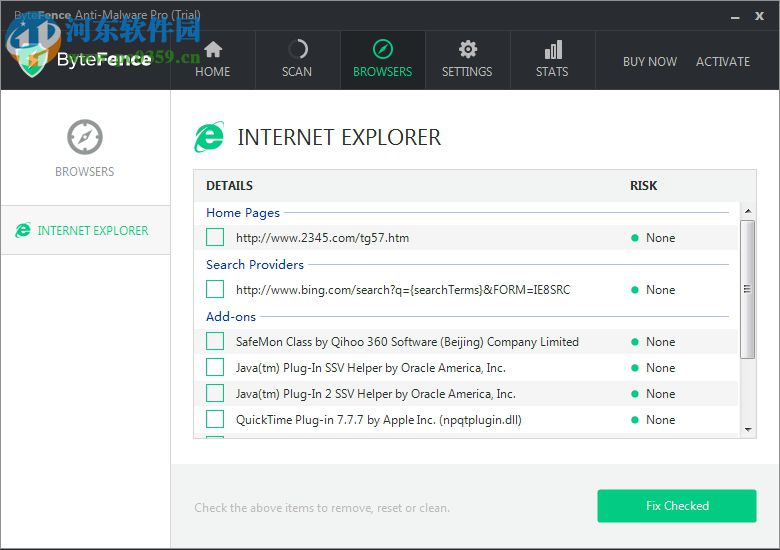Click the Fix Checked button
This screenshot has width=780, height=550.
[677, 506]
